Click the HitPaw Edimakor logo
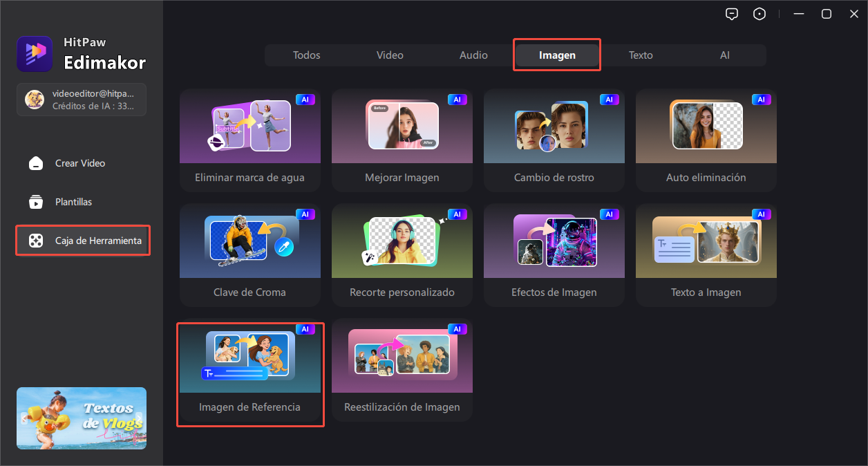The width and height of the screenshot is (868, 466). coord(35,54)
